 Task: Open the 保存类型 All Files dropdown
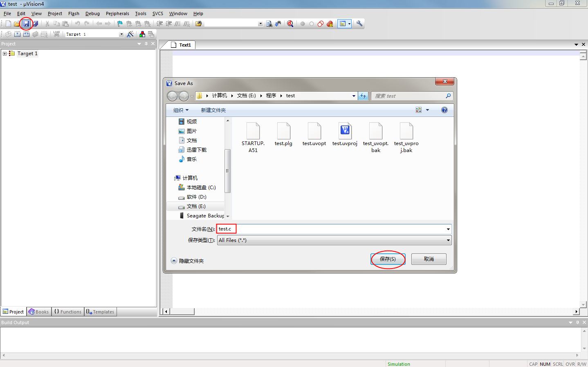448,240
